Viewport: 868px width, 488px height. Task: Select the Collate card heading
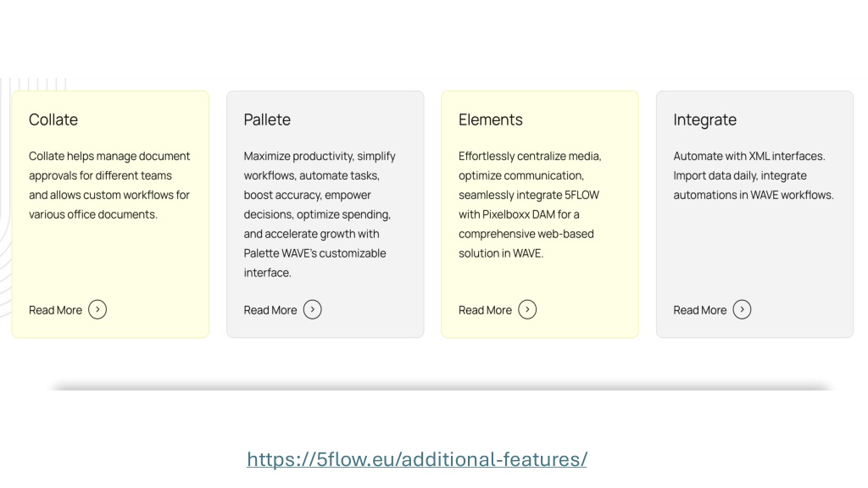click(53, 119)
